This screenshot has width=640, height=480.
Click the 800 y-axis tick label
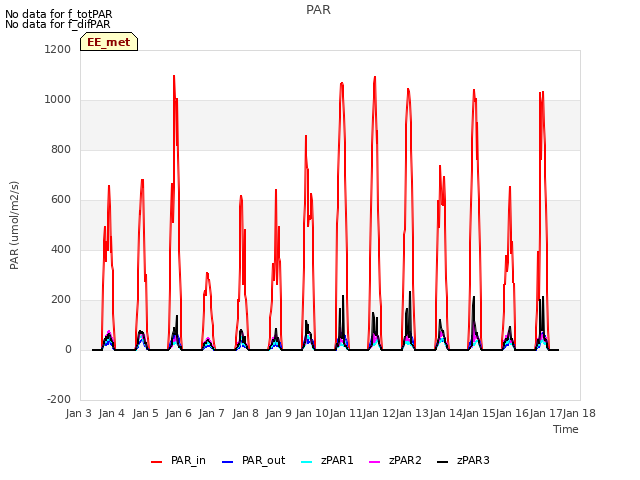pos(61,149)
